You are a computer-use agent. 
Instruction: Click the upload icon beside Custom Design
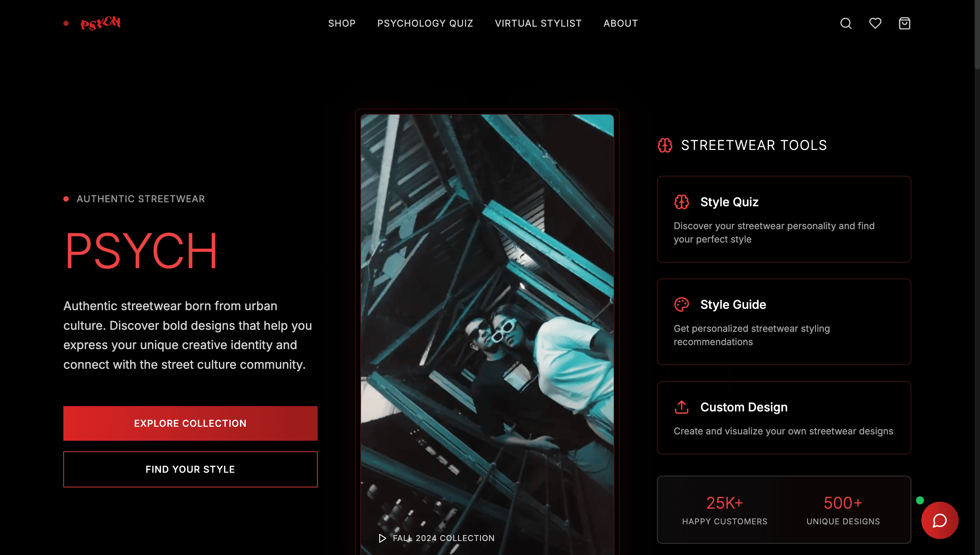click(x=681, y=407)
